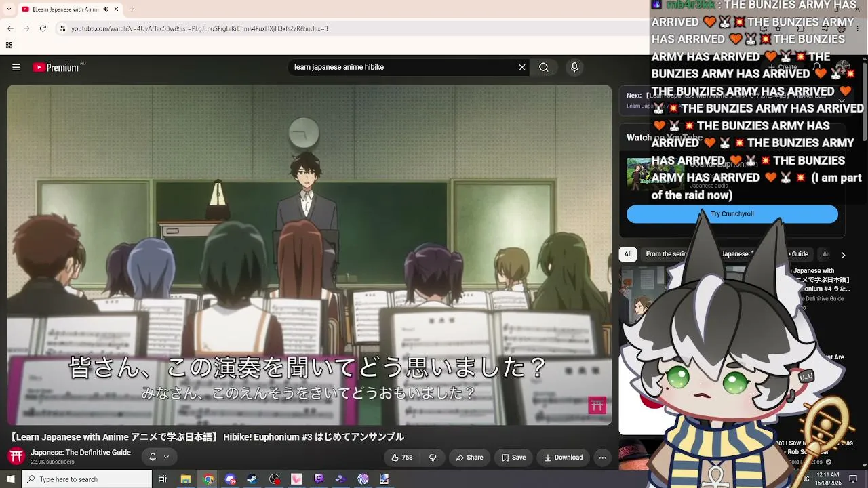Open OBS Studio from the taskbar
The height and width of the screenshot is (488, 868).
click(x=274, y=479)
